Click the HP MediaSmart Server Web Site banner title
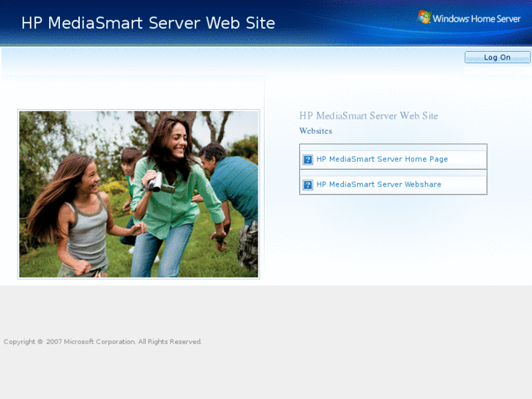Screen dimensions: 532x399 (x=148, y=23)
